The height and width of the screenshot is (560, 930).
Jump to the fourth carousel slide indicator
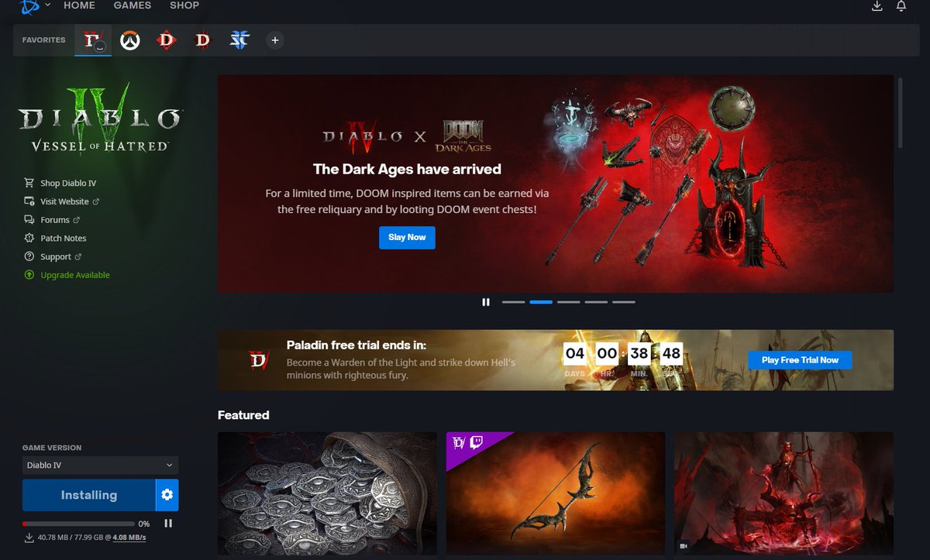(x=596, y=302)
